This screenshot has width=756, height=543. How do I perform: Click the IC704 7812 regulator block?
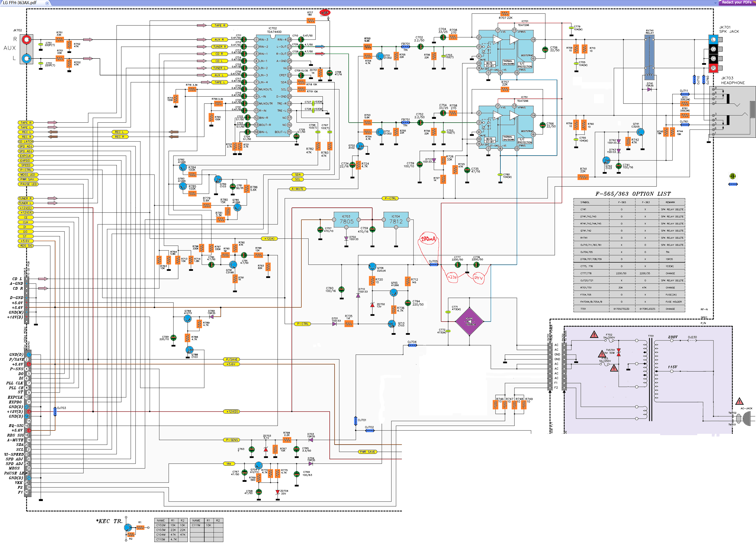pos(396,220)
